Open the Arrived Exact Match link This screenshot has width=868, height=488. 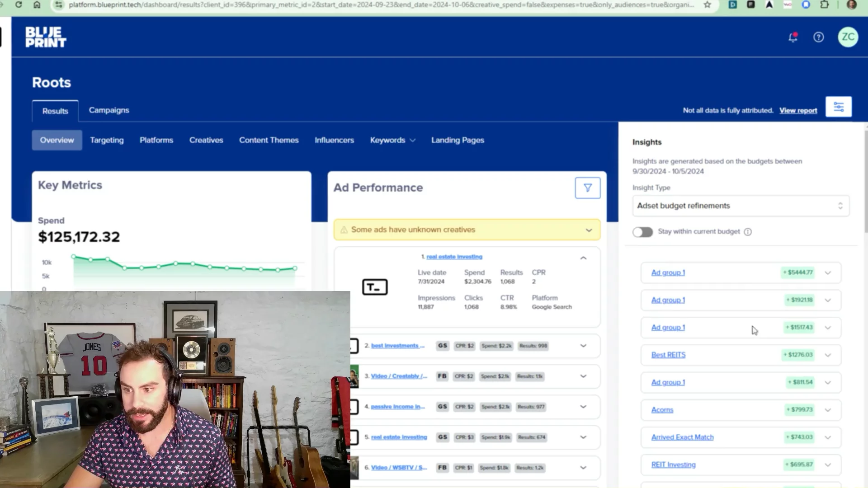tap(682, 437)
